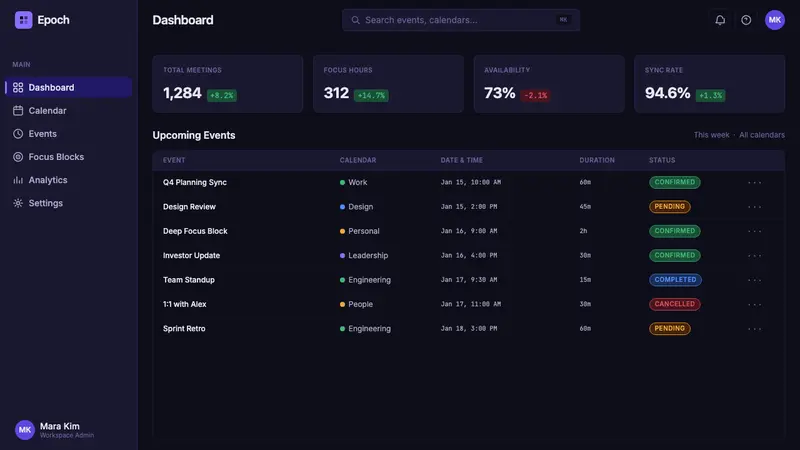The image size is (800, 450).
Task: Click the Settings gear icon
Action: point(18,203)
